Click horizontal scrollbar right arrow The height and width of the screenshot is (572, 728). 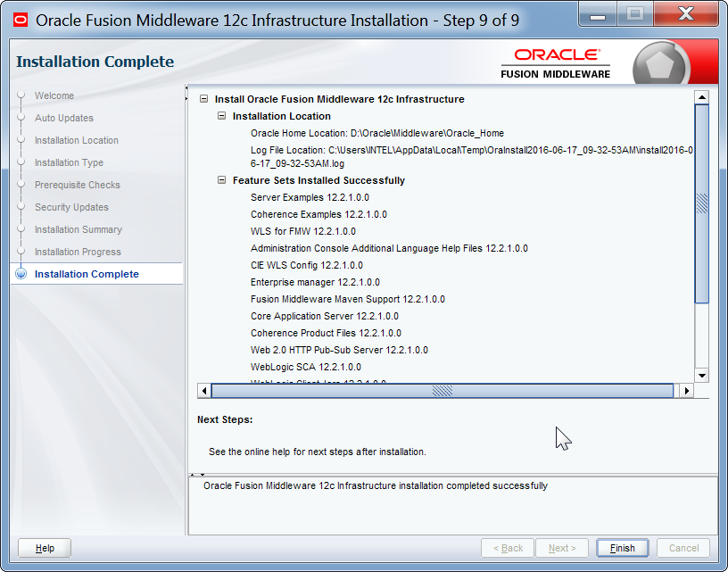(x=687, y=391)
